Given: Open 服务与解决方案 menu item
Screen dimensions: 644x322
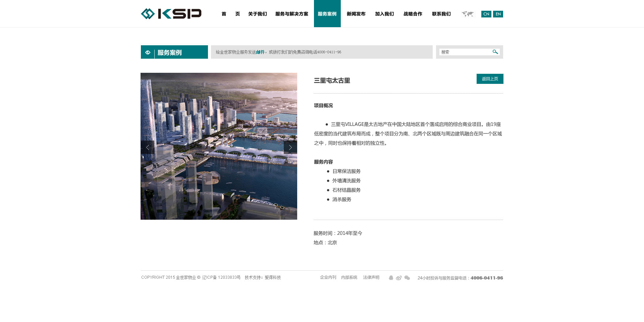Looking at the screenshot, I should pyautogui.click(x=291, y=14).
